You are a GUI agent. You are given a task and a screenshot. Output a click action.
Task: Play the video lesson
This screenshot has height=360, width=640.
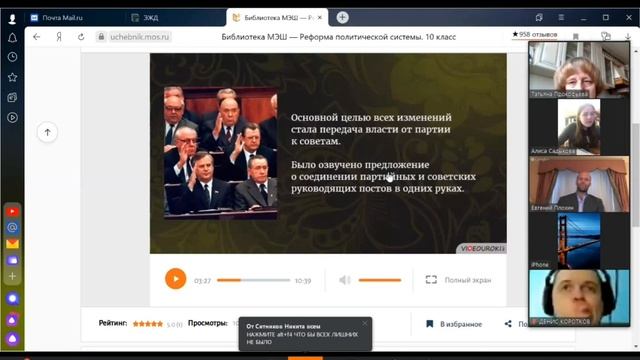[176, 279]
